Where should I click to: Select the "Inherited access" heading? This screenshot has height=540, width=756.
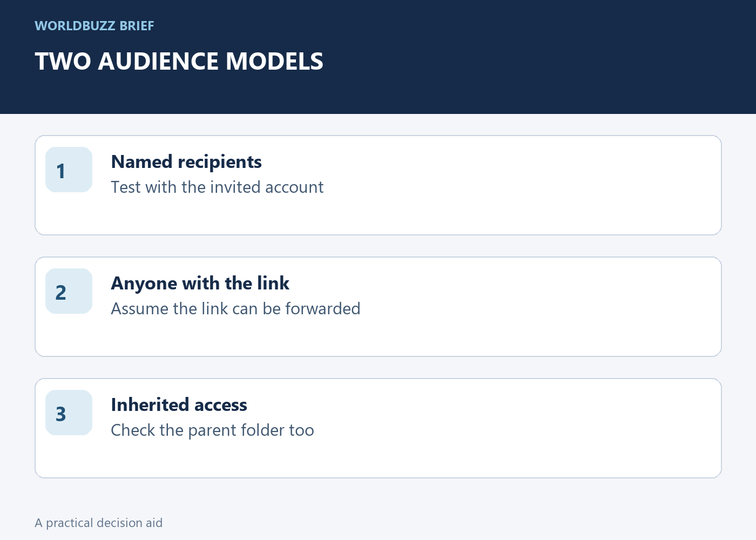pos(179,405)
